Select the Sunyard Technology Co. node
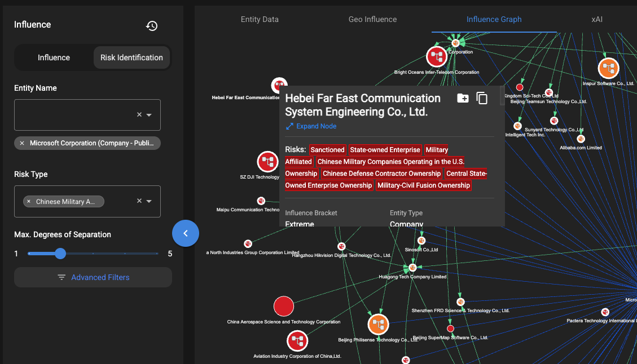Viewport: 637px width, 364px height. tap(553, 121)
